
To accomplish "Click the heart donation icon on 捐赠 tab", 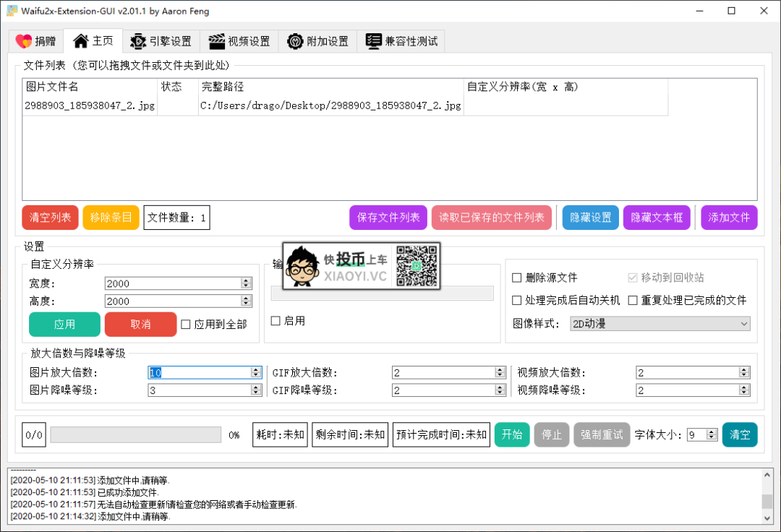I will point(24,41).
